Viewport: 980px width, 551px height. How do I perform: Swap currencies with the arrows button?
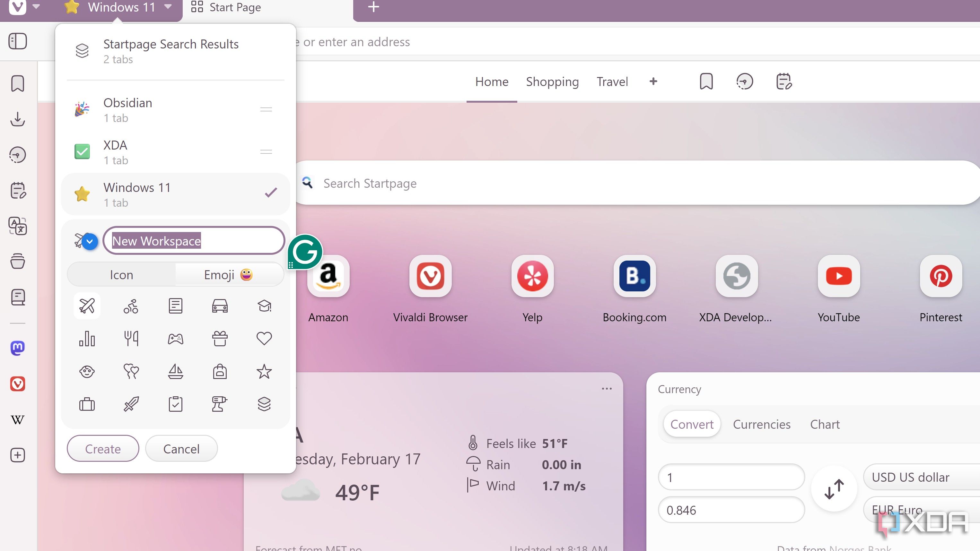pos(834,489)
